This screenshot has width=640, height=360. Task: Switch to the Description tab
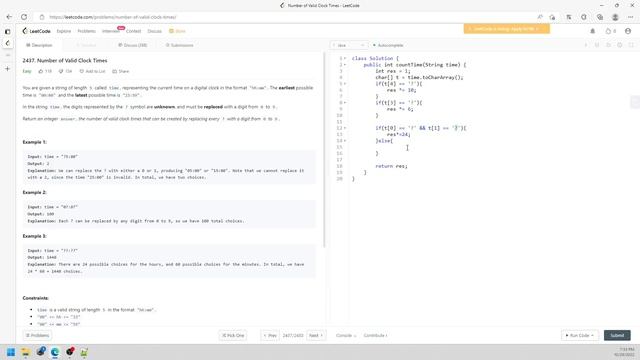39,45
